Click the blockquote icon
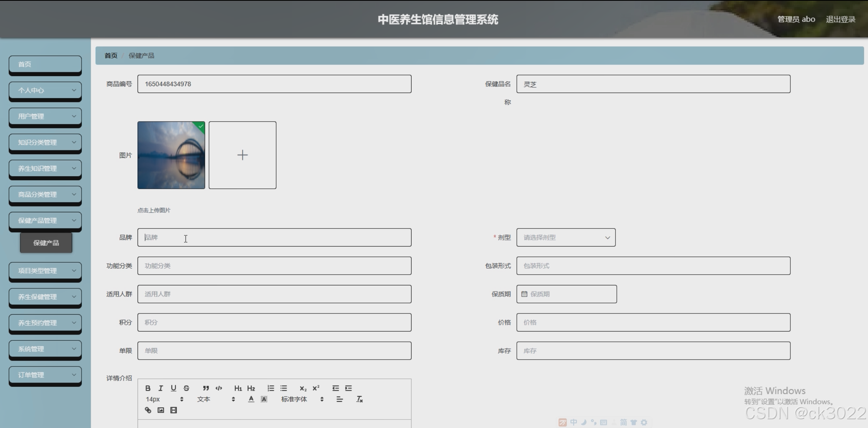The image size is (868, 428). [x=206, y=388]
